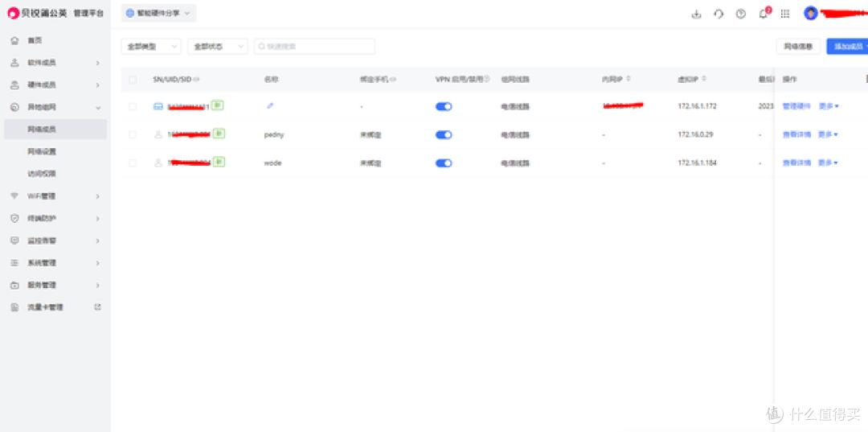Open the 全部类型 type filter dropdown
Image resolution: width=868 pixels, height=432 pixels.
point(151,47)
